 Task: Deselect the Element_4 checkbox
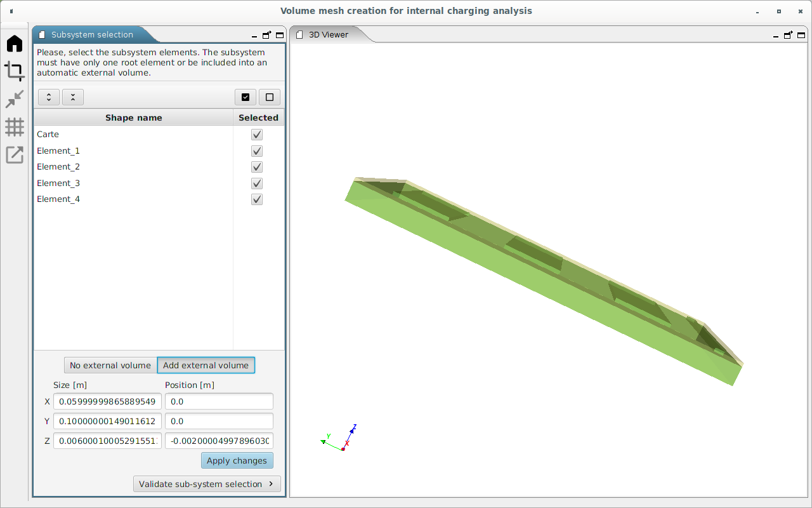(257, 199)
